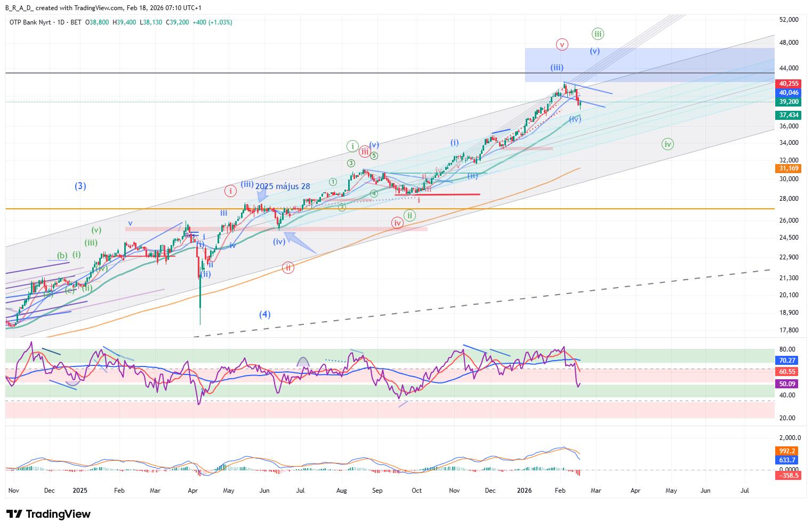Click the OTP Bank Nyrt symbol title

30,22
